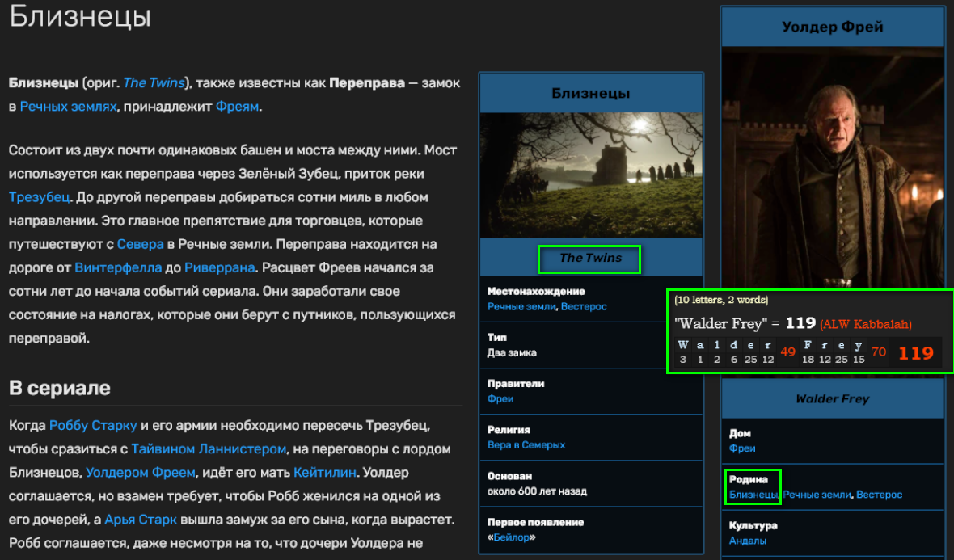This screenshot has width=954, height=560.
Task: Enlarge the Twins castle landscape image
Action: [591, 175]
